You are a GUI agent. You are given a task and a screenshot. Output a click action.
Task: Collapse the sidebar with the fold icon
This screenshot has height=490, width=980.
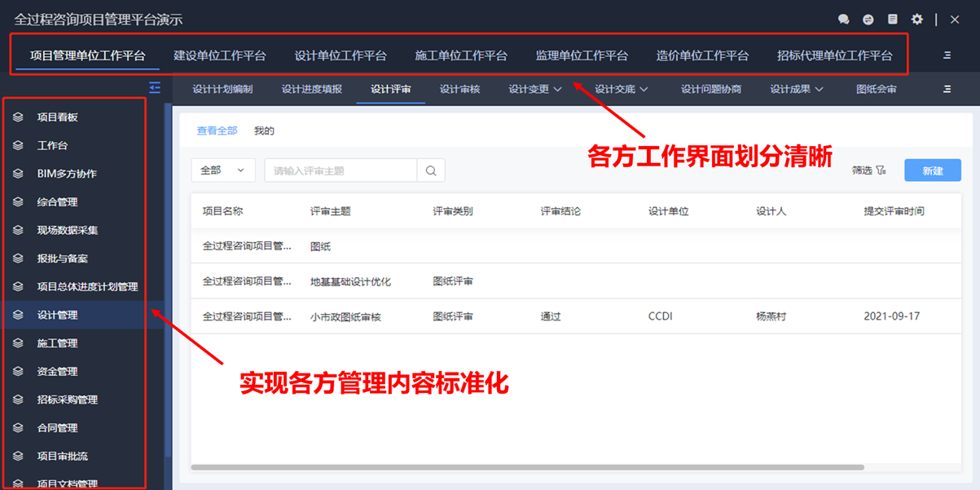point(155,88)
